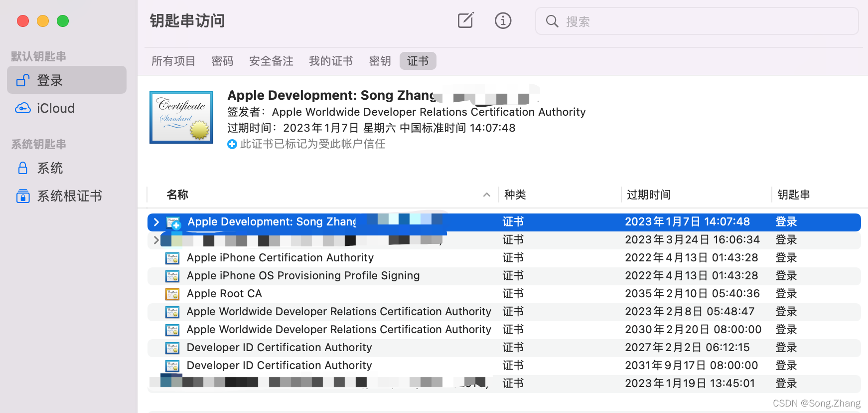Click the sort arrow in 名称 column
Screen dimensions: 868x413
pyautogui.click(x=487, y=195)
